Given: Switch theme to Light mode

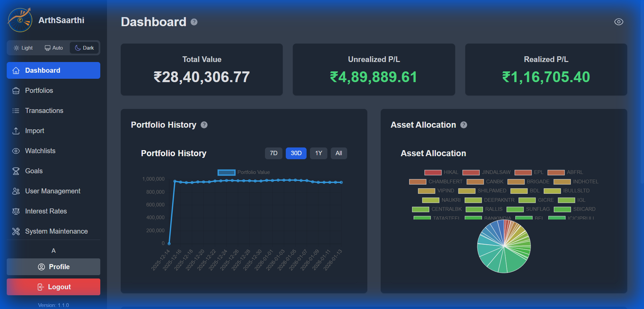Looking at the screenshot, I should point(23,48).
